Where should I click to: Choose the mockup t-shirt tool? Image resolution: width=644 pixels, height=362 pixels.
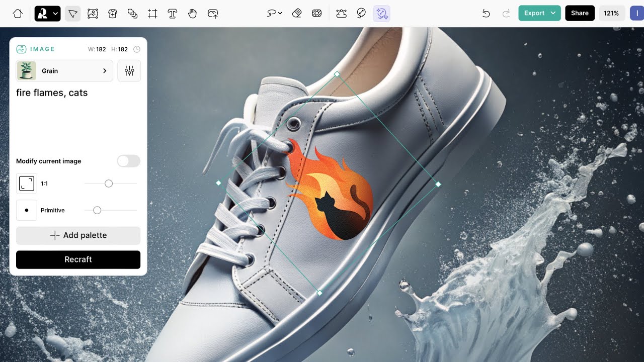click(113, 14)
